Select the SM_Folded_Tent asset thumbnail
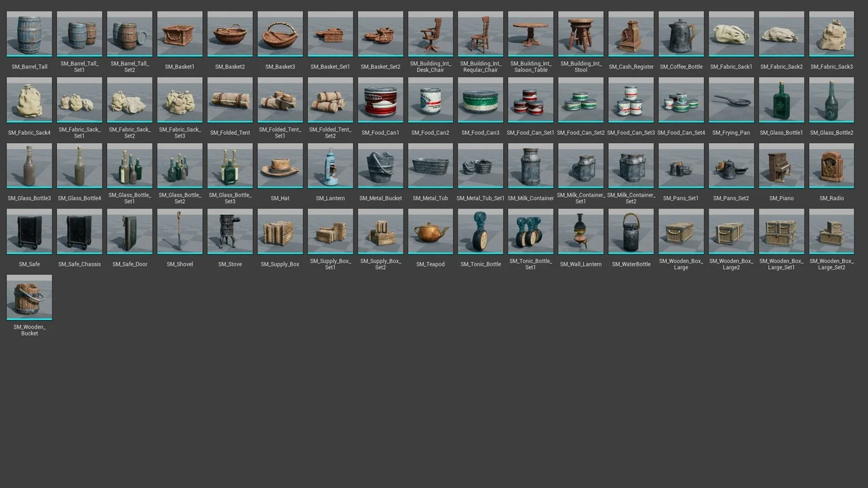Image resolution: width=868 pixels, height=488 pixels. 230,100
